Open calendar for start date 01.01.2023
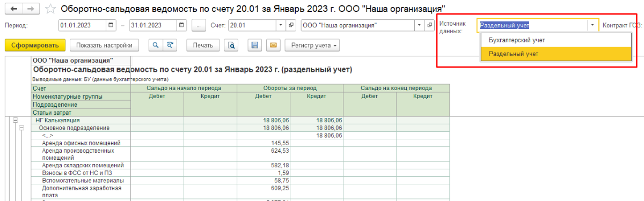 [111, 25]
